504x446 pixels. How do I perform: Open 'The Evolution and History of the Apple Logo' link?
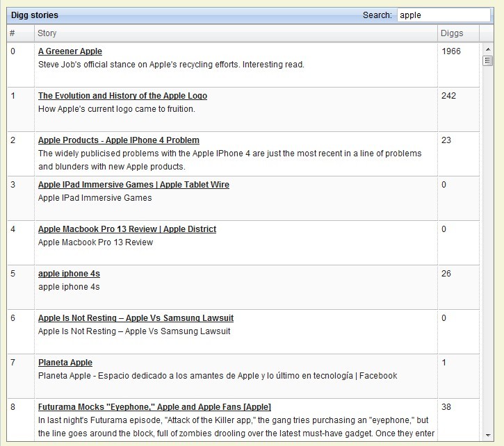(x=122, y=96)
